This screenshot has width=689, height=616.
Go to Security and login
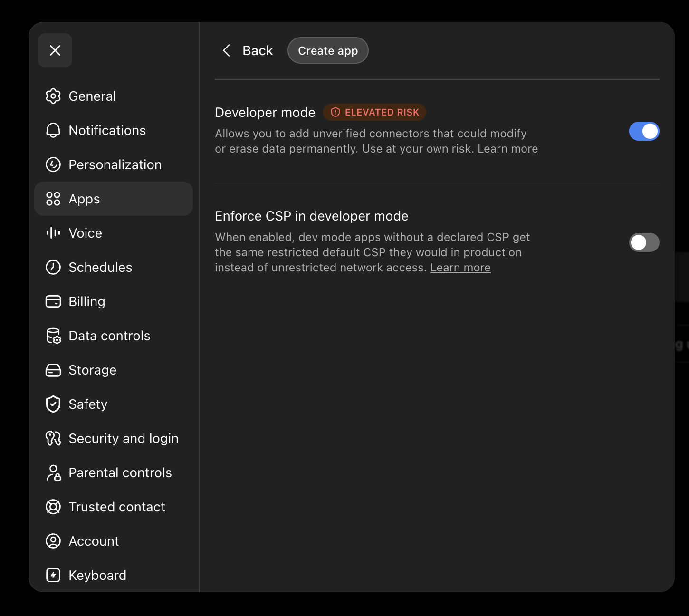coord(114,438)
